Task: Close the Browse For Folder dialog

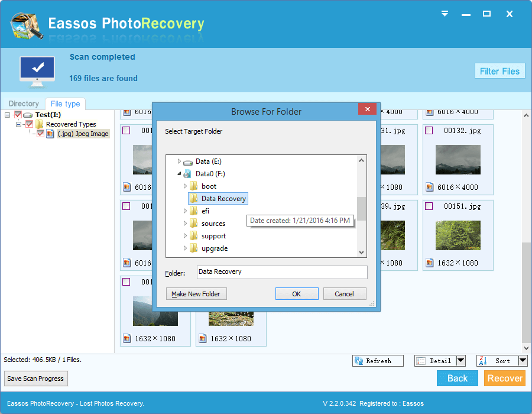Action: pyautogui.click(x=367, y=109)
